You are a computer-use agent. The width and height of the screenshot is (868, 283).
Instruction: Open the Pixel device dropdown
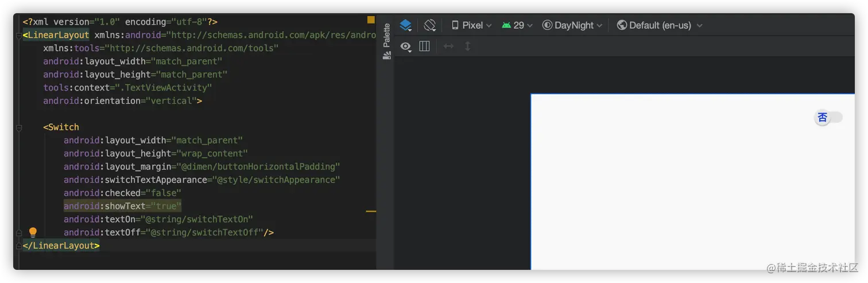click(x=472, y=25)
